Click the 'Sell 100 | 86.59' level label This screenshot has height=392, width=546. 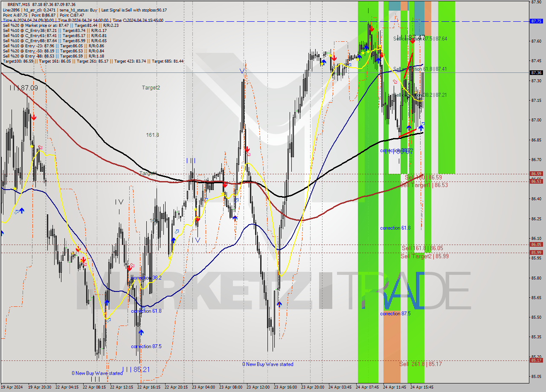coord(423,177)
